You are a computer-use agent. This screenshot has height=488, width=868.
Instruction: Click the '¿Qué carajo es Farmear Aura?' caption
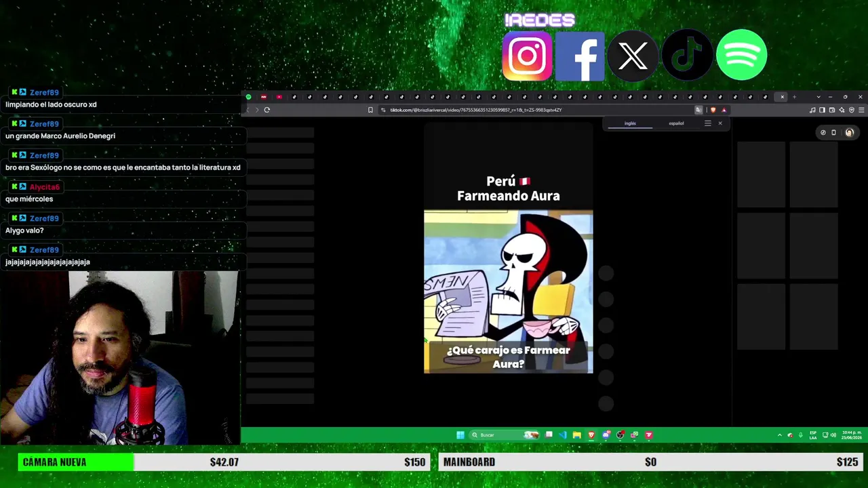[x=509, y=357]
